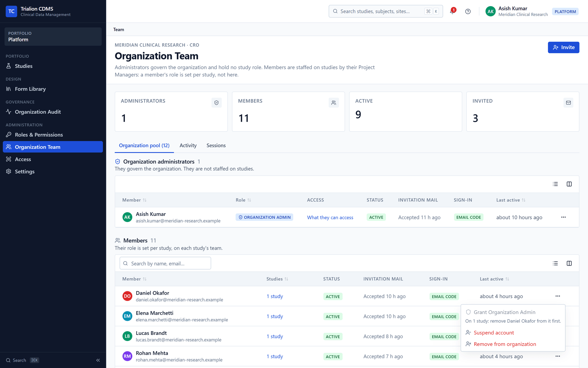The width and height of the screenshot is (588, 368).
Task: Open Organization Team in the sidebar
Action: (x=53, y=147)
